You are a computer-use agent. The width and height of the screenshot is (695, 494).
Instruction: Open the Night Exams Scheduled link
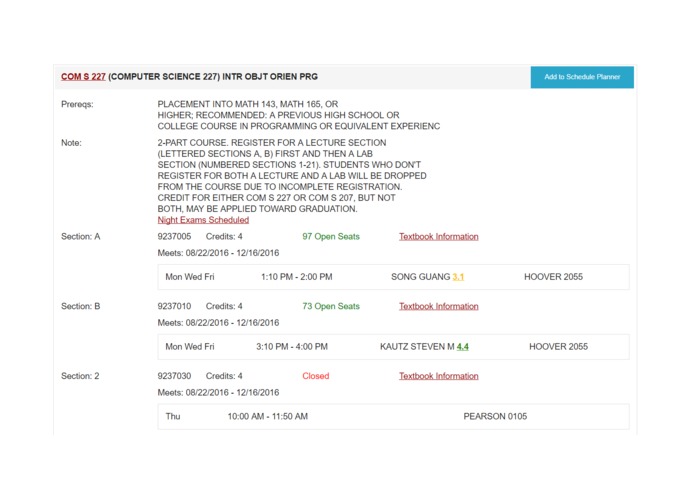coord(203,220)
